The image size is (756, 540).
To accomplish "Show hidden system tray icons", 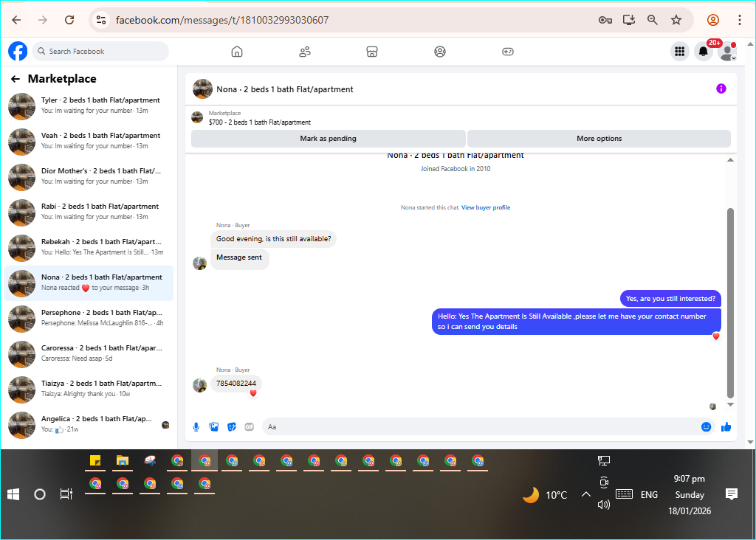I will pos(585,494).
